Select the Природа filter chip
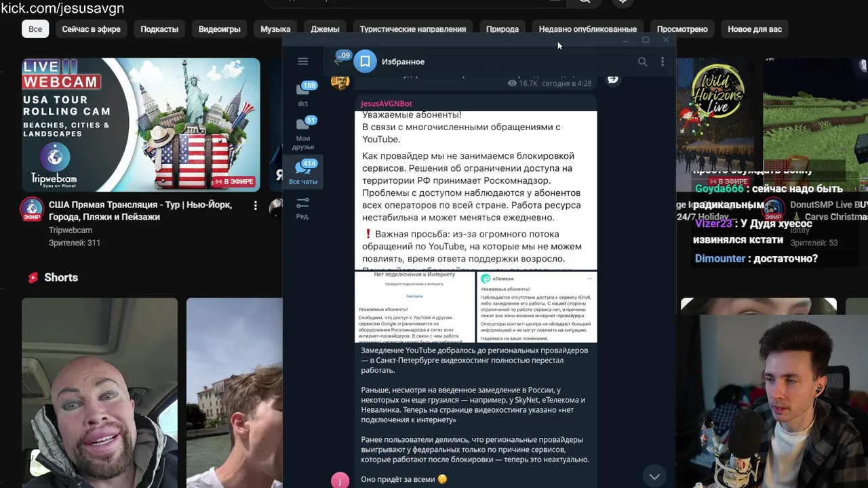This screenshot has height=488, width=868. (502, 29)
